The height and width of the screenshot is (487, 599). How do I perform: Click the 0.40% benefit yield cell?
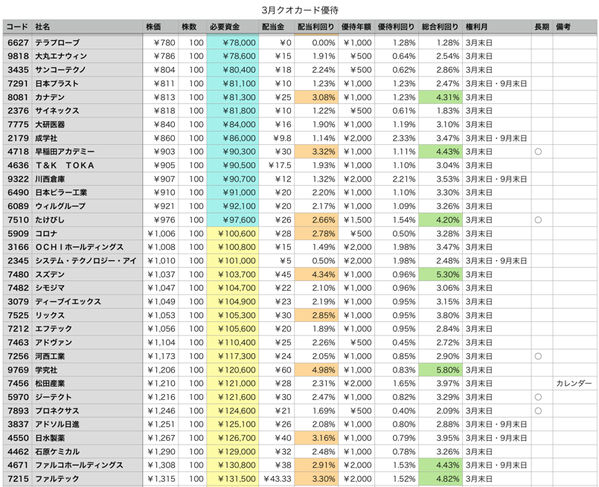397,411
